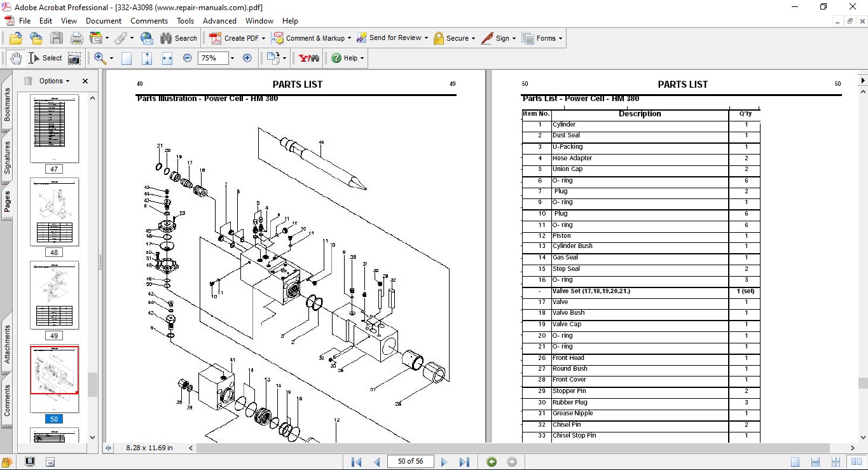Click the Print icon in toolbar
This screenshot has width=868, height=470.
click(x=77, y=38)
